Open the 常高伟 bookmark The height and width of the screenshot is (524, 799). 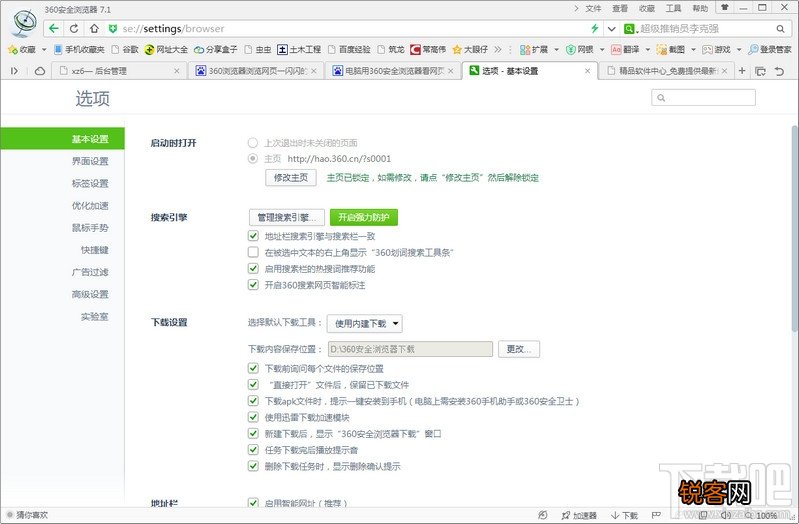click(x=428, y=49)
